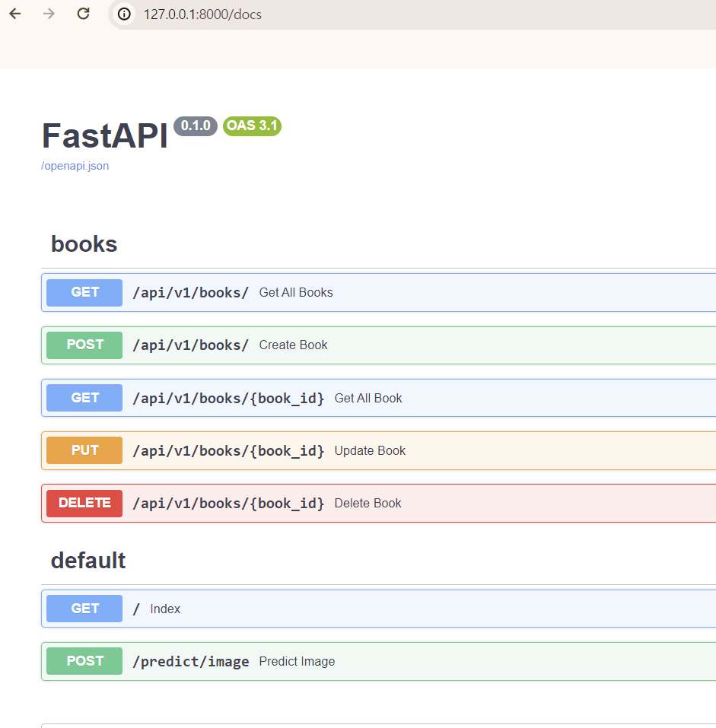Expand the Get All Book by book_id endpoint
Screen dimensions: 716x728
coord(378,398)
